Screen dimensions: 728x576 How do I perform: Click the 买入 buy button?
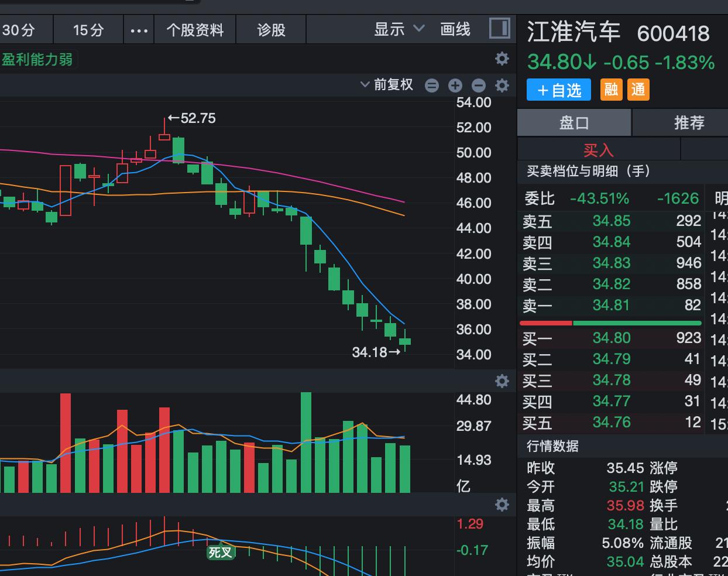click(599, 150)
